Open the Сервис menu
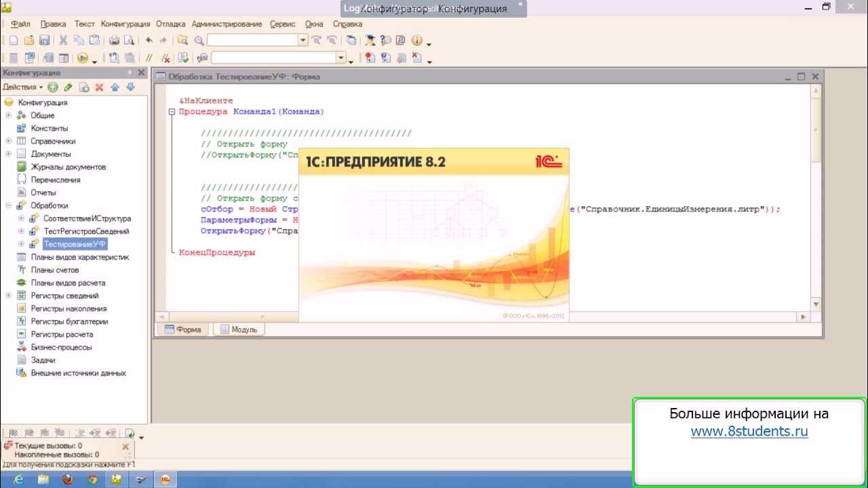This screenshot has height=488, width=868. coord(282,24)
